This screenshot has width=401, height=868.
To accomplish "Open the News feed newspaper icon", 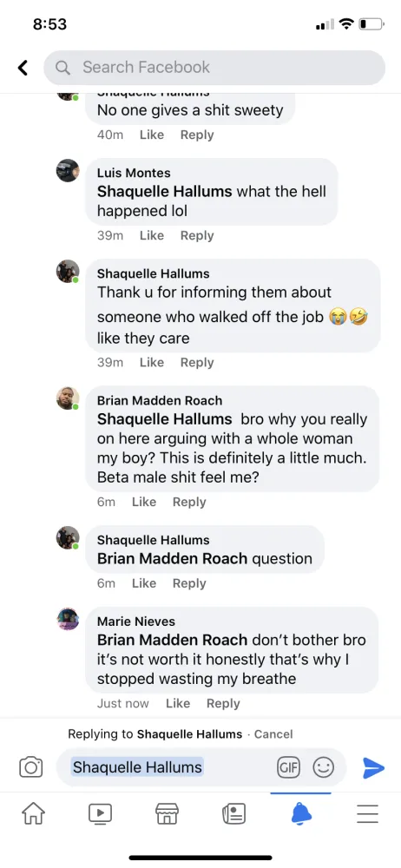I will pos(233,814).
